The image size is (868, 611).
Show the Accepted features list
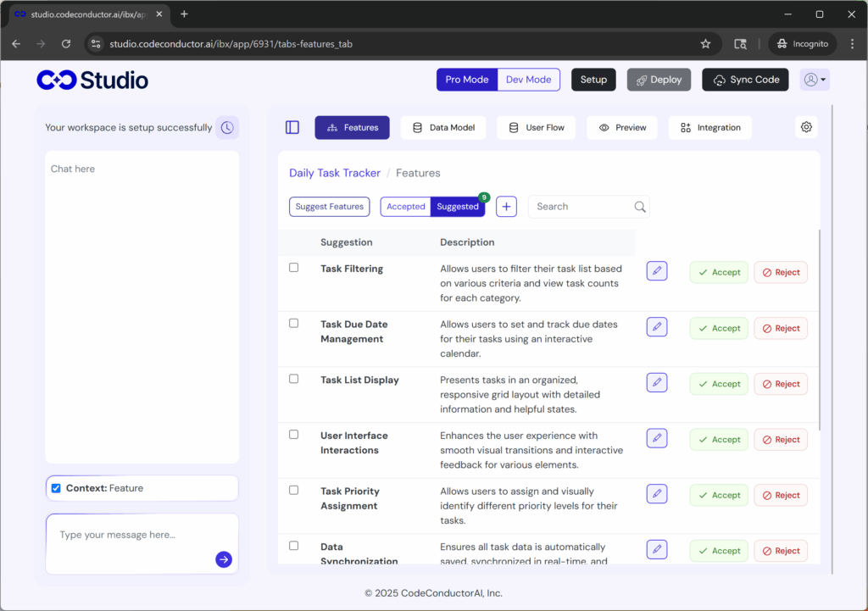pyautogui.click(x=406, y=207)
